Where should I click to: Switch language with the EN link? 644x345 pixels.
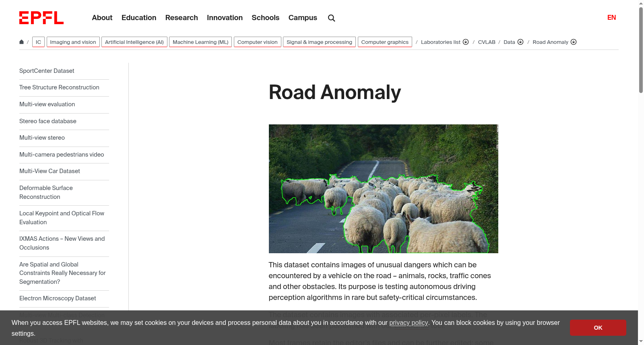pyautogui.click(x=611, y=17)
